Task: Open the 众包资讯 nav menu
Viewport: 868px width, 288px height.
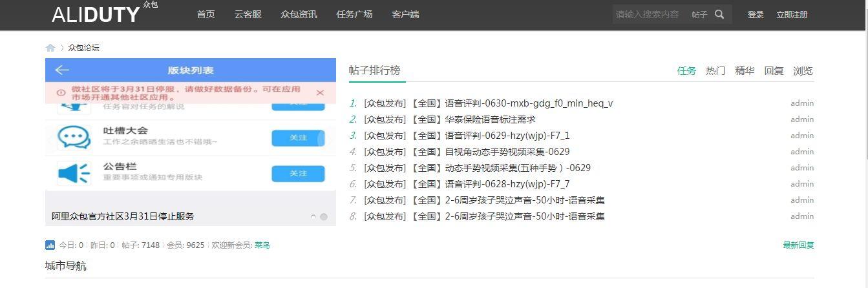Action: [299, 14]
